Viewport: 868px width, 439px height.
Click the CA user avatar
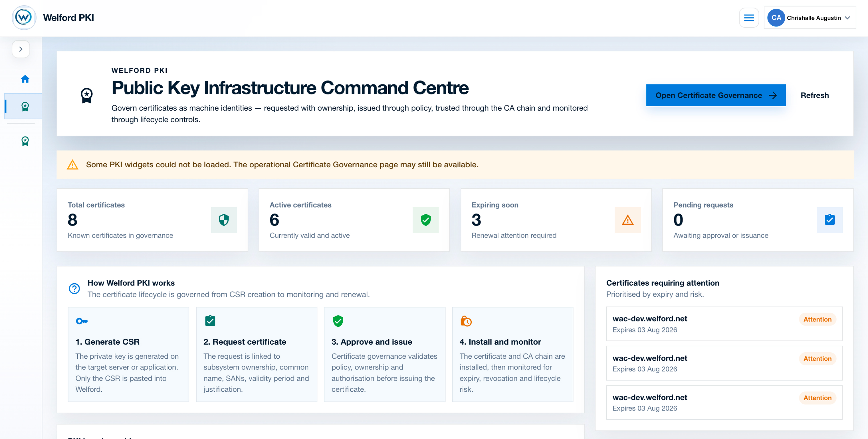coord(776,17)
